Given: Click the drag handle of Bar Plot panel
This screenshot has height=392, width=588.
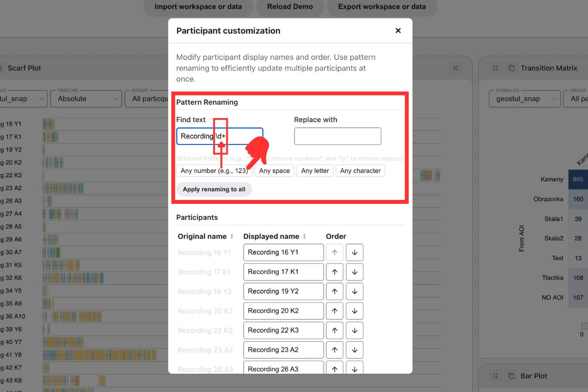Looking at the screenshot, I should [x=494, y=376].
